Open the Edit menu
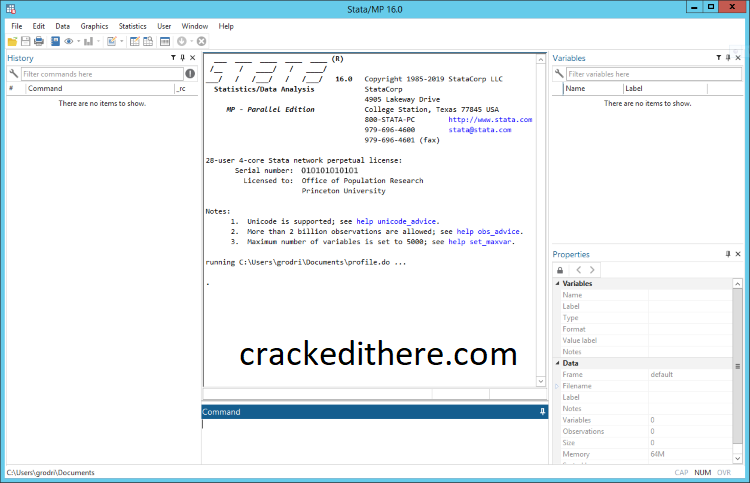 [x=39, y=26]
